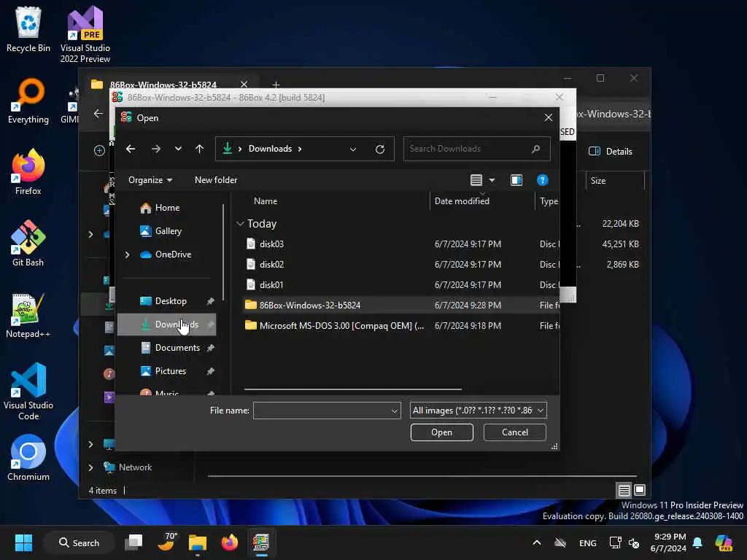Collapse the Today group
Viewport: 747px width, 560px height.
[x=240, y=223]
